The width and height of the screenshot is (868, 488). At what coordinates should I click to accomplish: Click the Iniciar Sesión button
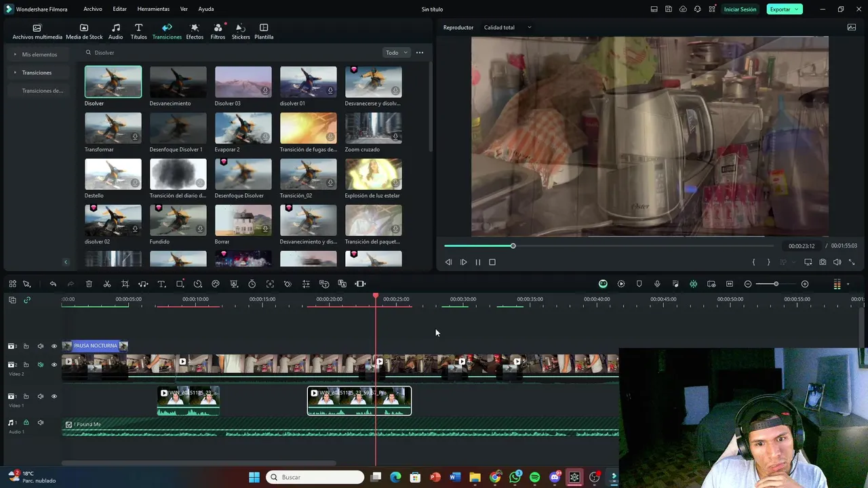pos(740,9)
